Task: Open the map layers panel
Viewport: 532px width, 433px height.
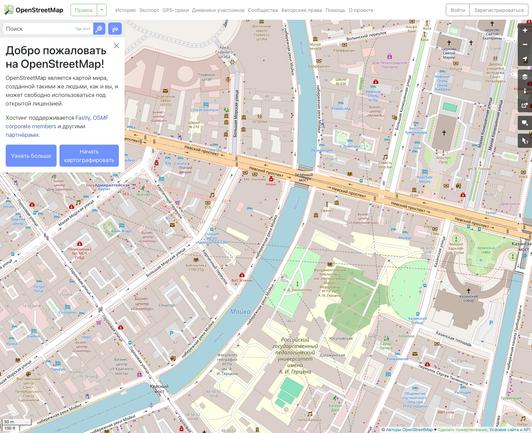Action: coord(525,77)
